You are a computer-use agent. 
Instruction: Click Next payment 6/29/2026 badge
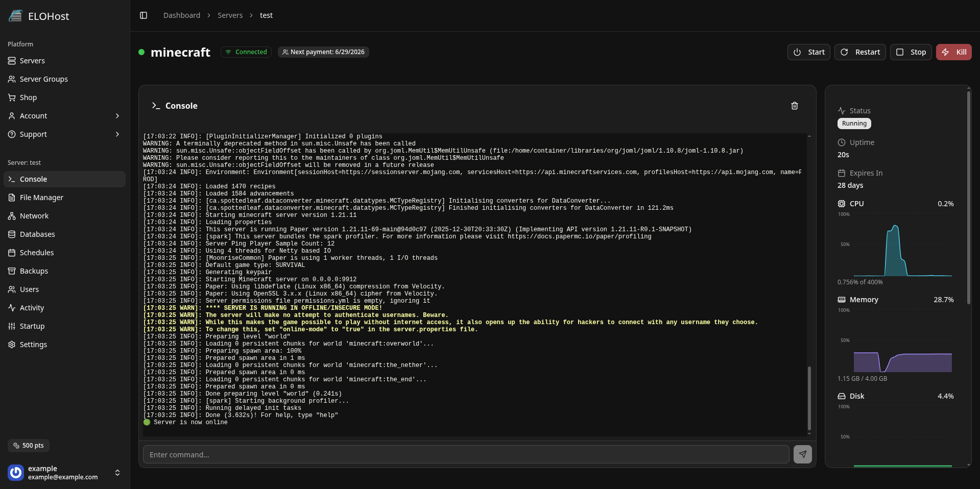(x=323, y=52)
